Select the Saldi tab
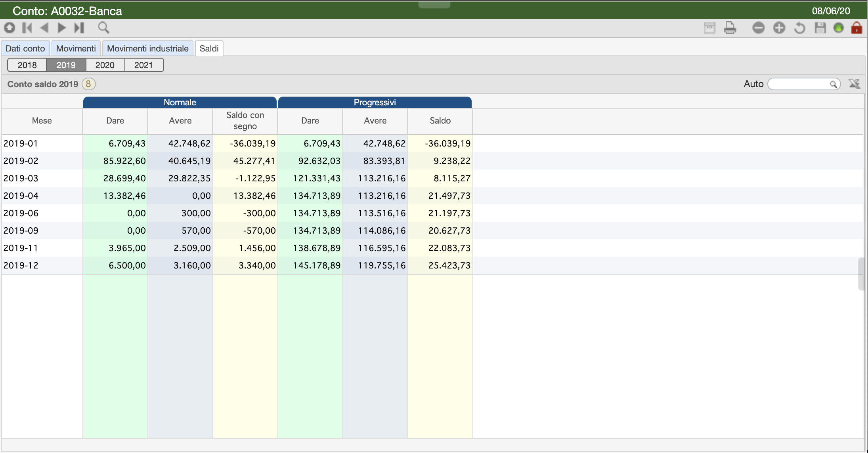Screen dimensions: 868x453 click(x=209, y=48)
